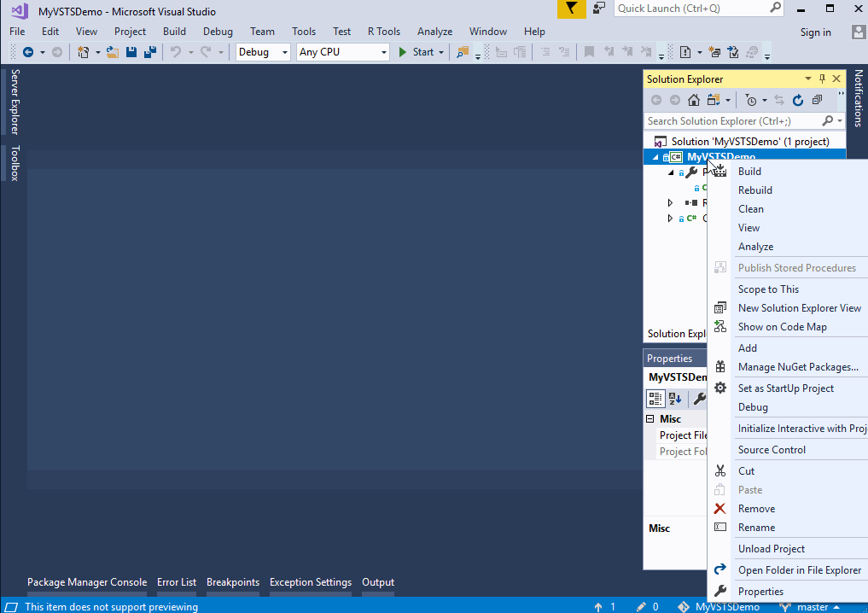The width and height of the screenshot is (868, 613).
Task: Click the MyVSTSDemo repository in status bar
Action: (719, 607)
